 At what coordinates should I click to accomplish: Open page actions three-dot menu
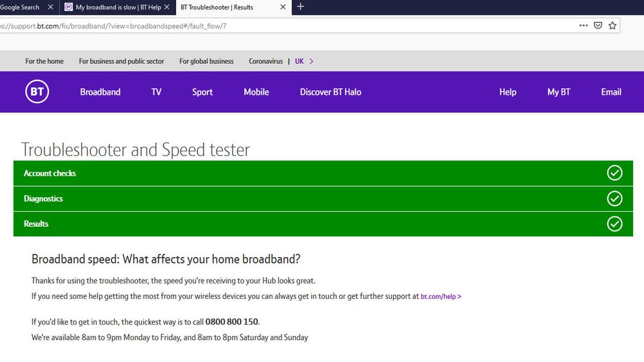point(583,26)
